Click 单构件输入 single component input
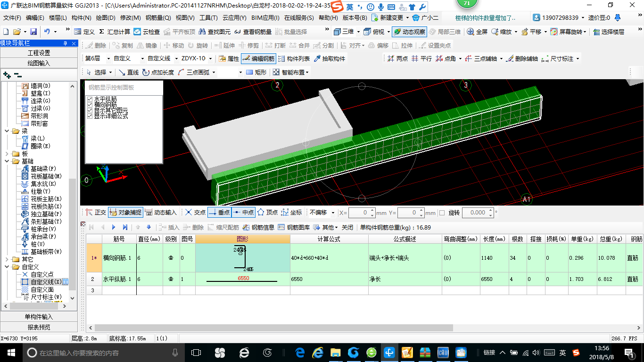The image size is (644, 362). 39,317
